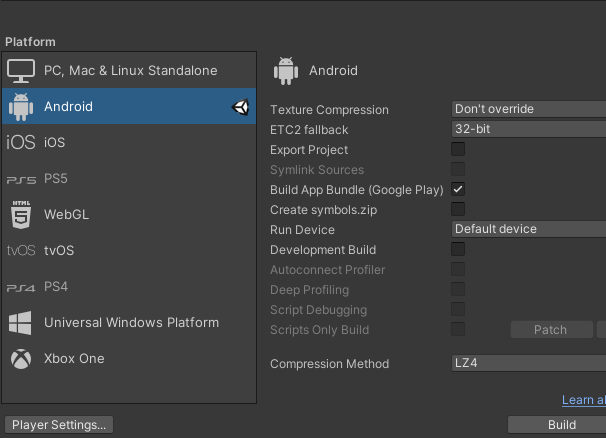Viewport: 606px width, 438px height.
Task: Open the Run Device dropdown
Action: (529, 229)
